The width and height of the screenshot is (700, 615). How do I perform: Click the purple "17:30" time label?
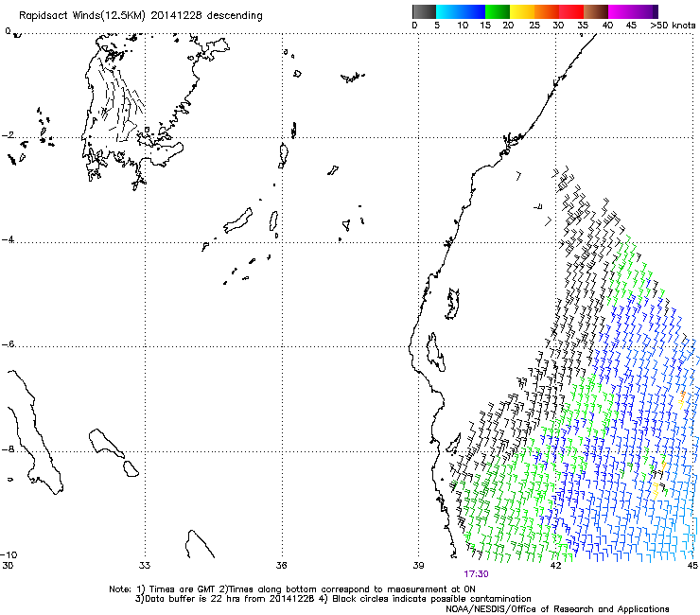click(x=476, y=574)
